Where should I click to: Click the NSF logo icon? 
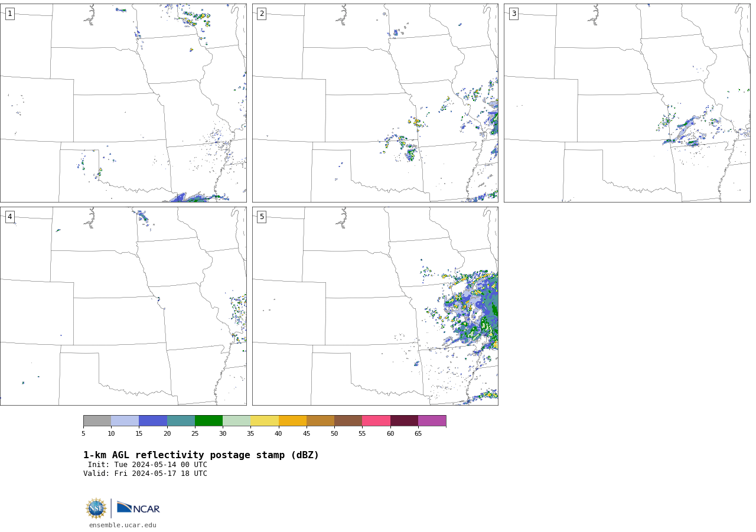(x=96, y=508)
